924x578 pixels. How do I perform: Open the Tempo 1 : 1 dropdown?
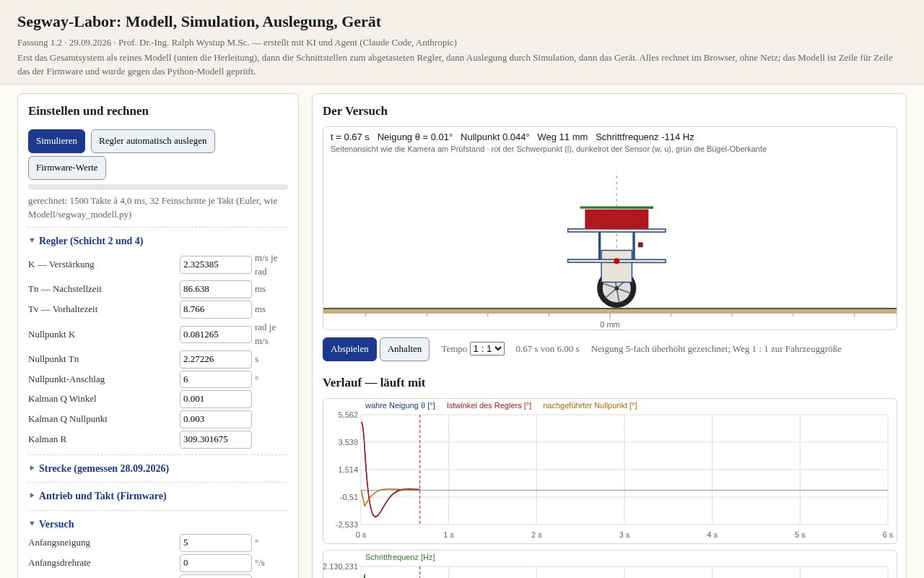tap(487, 349)
